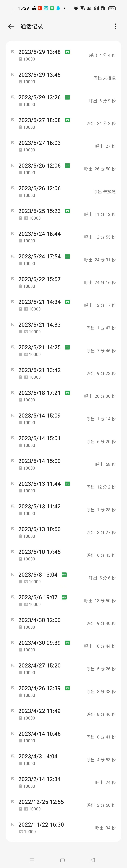Tap the 通话记录 page title
The width and height of the screenshot is (127, 868).
tap(32, 26)
